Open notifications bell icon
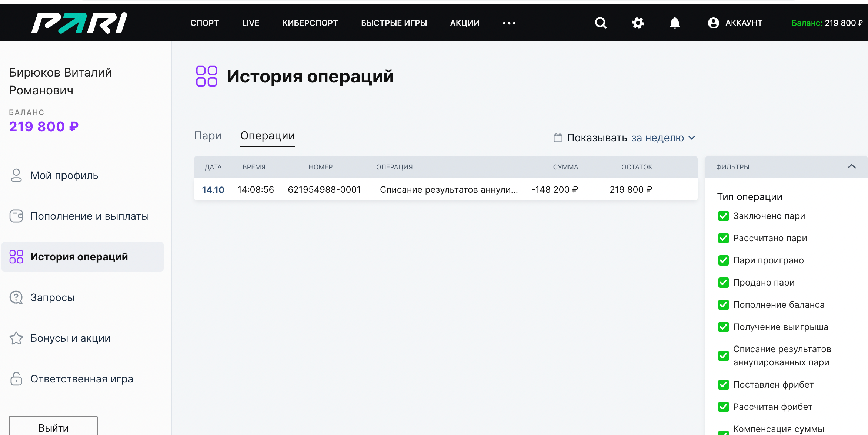The width and height of the screenshot is (868, 435). 675,23
